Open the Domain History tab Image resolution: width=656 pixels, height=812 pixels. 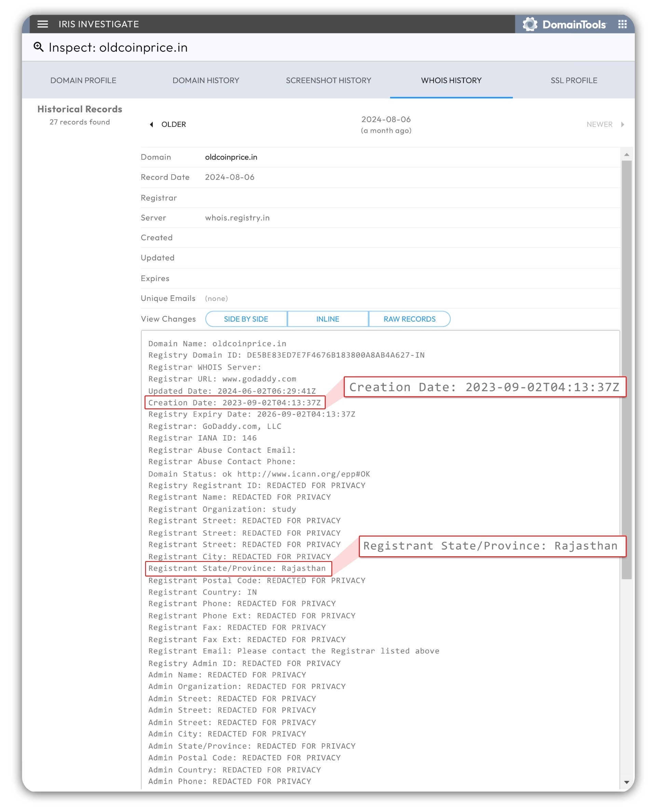206,80
